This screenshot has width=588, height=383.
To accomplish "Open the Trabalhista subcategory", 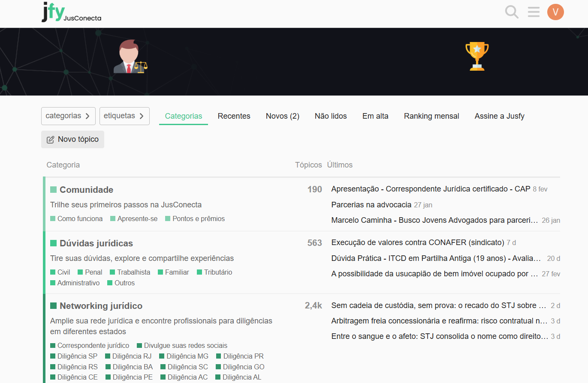I will pos(133,272).
